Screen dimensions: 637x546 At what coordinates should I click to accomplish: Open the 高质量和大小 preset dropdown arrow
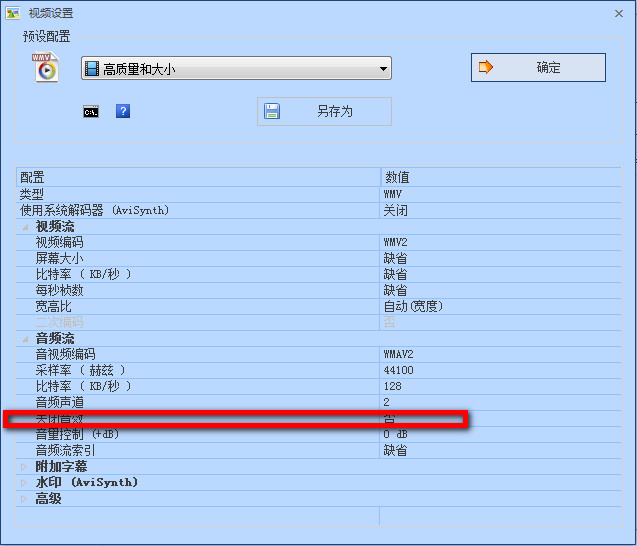383,69
